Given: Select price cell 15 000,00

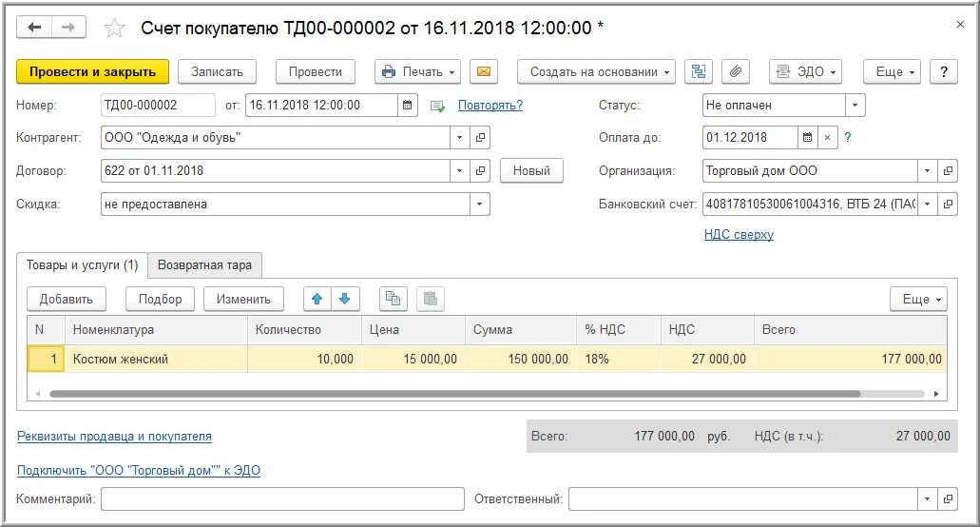Looking at the screenshot, I should pos(413,359).
